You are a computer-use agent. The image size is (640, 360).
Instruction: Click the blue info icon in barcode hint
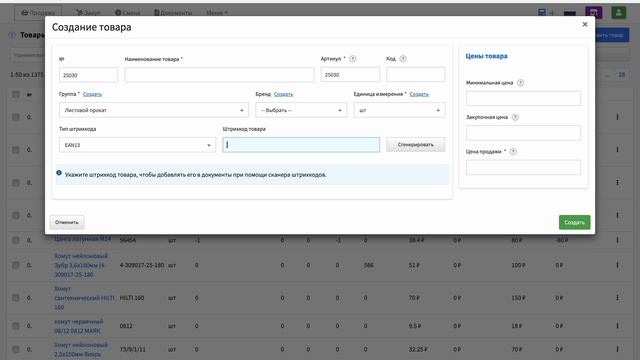pos(59,173)
